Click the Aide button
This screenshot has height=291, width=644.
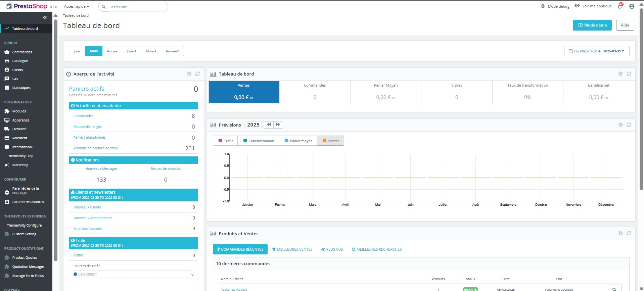point(625,25)
